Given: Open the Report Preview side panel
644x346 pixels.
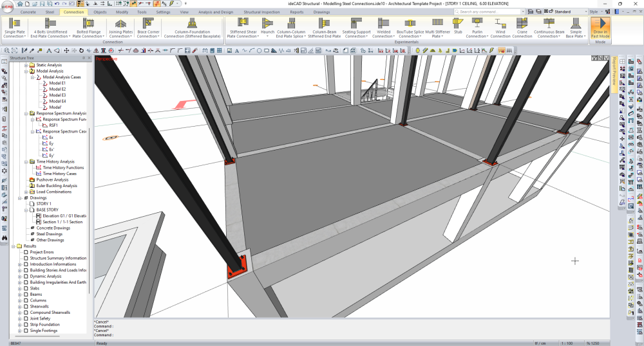Looking at the screenshot, I should point(614,76).
